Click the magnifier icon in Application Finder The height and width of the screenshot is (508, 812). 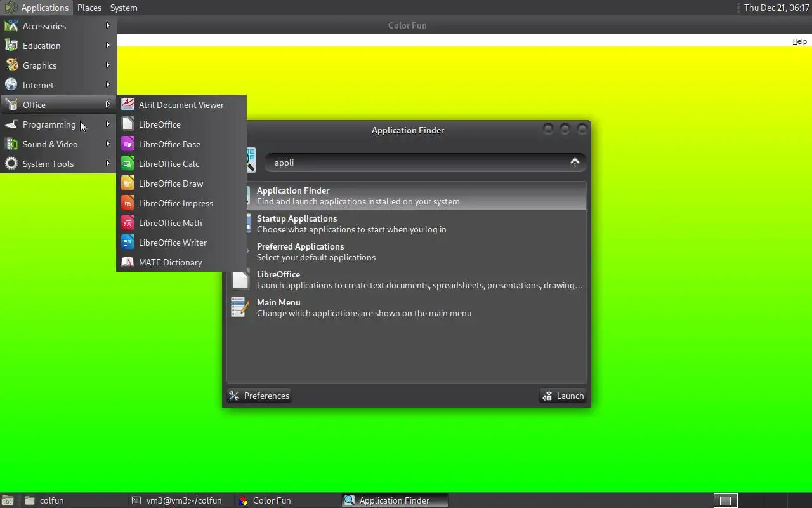coord(251,160)
